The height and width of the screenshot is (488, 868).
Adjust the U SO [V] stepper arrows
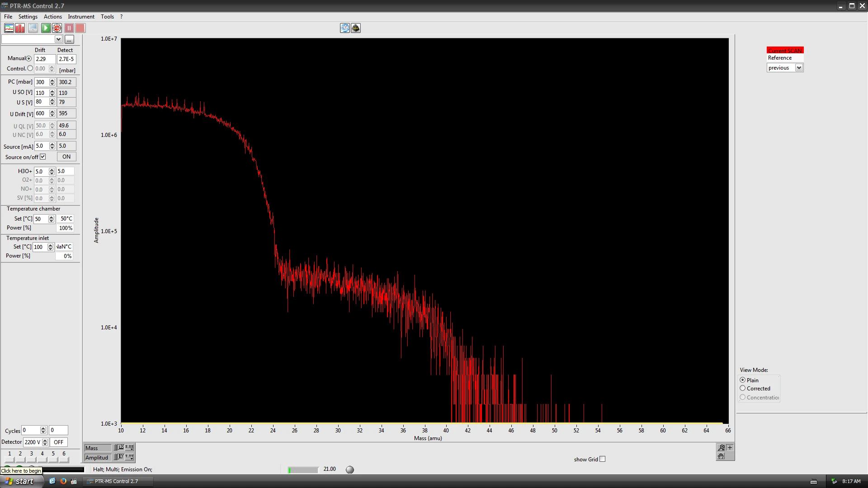point(52,93)
